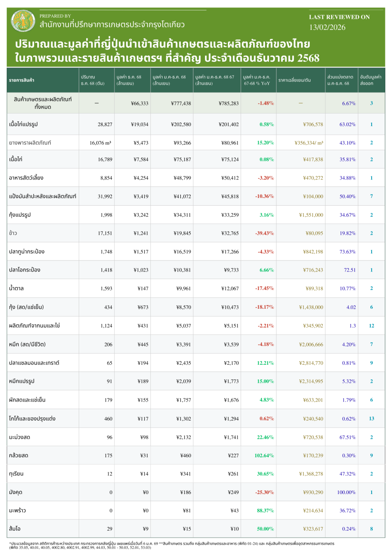Select the ราคาเฉลี่ยเยน/ตัน column header

coord(294,80)
